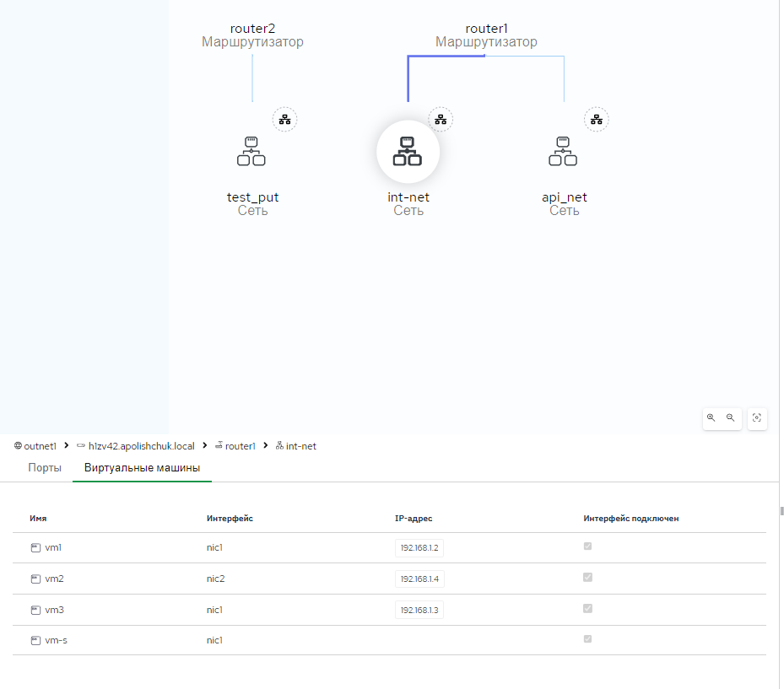Click the int-net label under the node

(x=408, y=197)
